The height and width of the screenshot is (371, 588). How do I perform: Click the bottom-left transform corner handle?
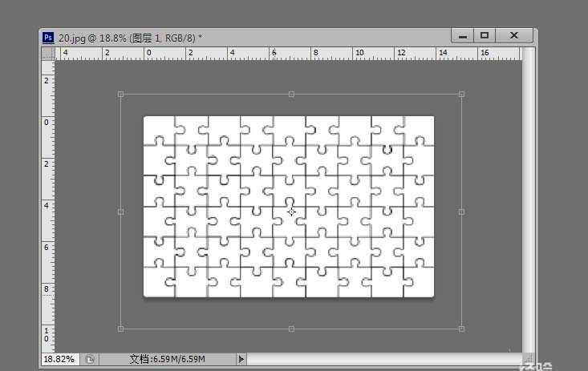(x=121, y=329)
